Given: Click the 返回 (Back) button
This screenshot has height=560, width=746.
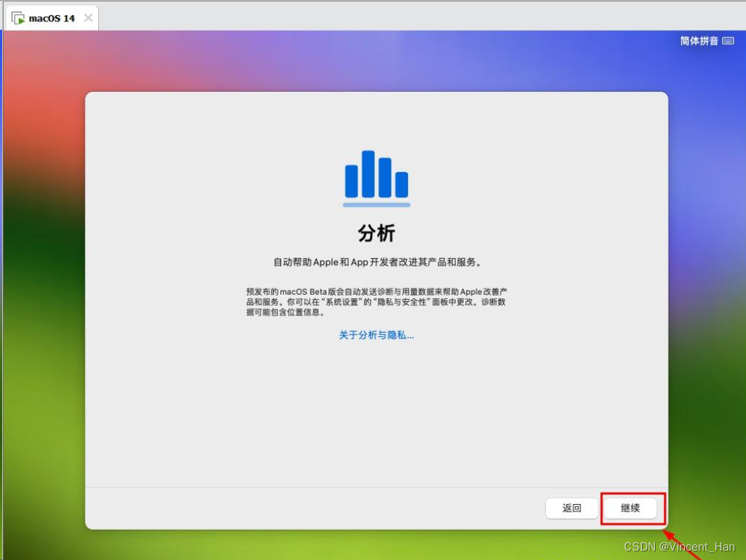Looking at the screenshot, I should pos(572,508).
